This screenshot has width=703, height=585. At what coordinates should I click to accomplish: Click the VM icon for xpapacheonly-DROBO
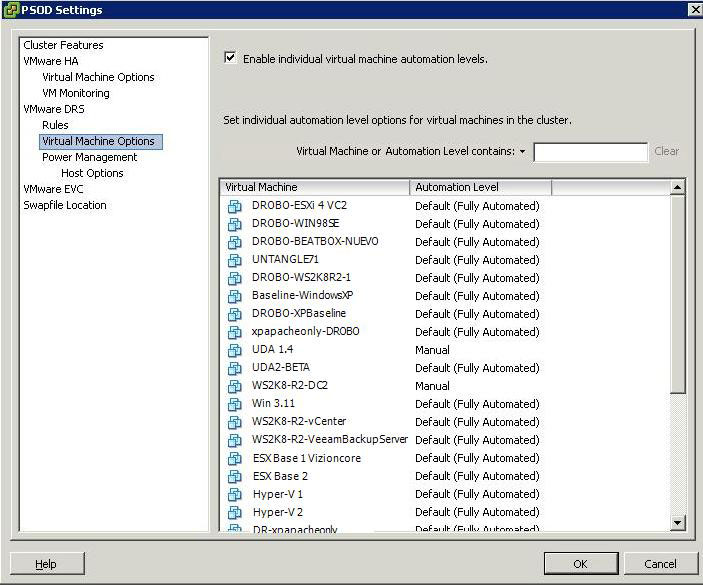(234, 332)
